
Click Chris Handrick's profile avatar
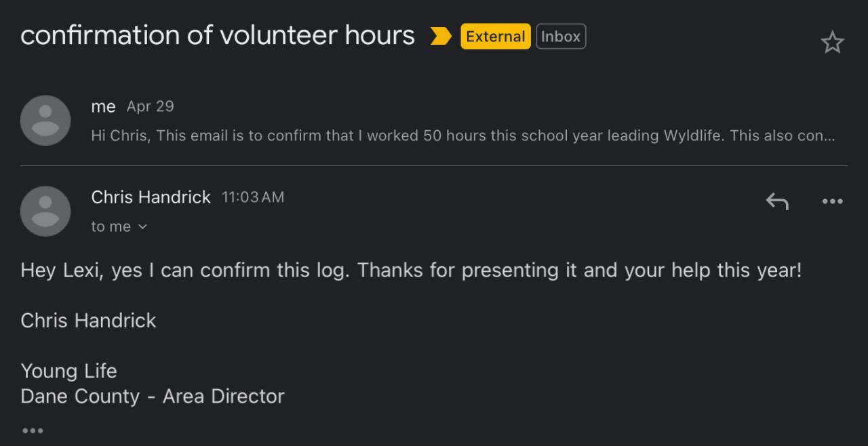click(45, 211)
